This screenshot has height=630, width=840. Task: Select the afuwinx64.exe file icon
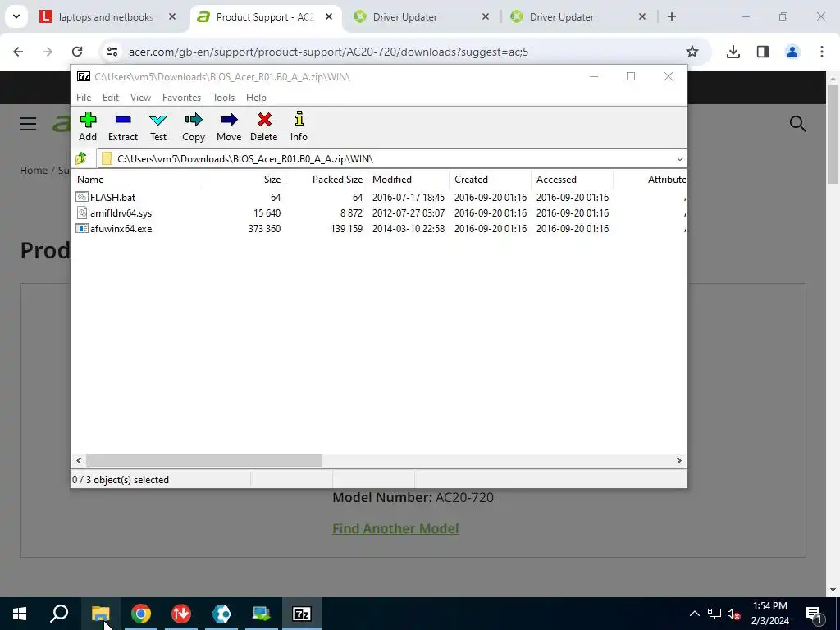click(82, 228)
